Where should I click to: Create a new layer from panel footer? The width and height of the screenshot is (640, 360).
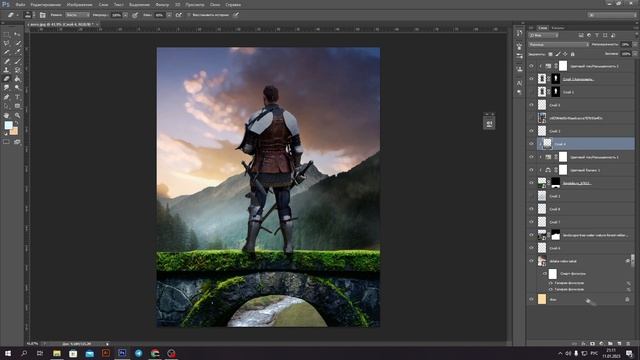coord(619,344)
